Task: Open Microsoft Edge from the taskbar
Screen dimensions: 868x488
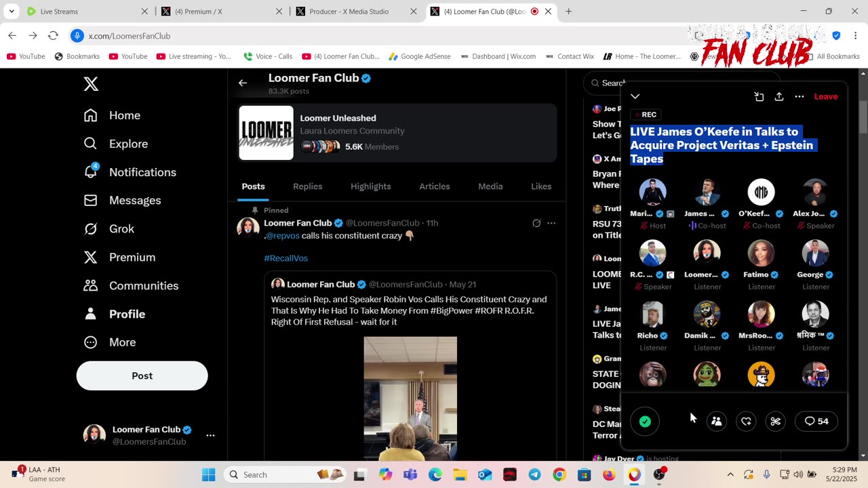Action: pos(435,474)
